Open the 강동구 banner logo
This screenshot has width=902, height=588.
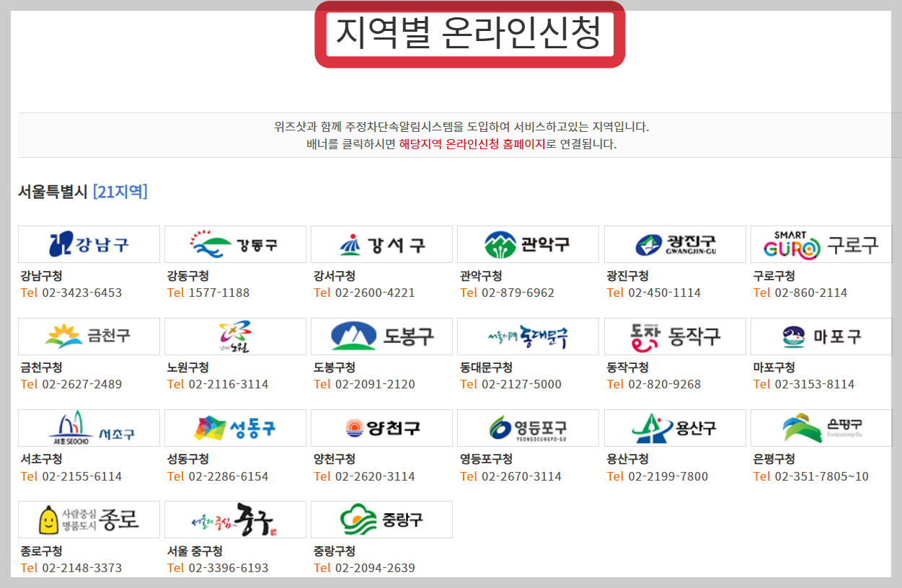click(x=235, y=244)
